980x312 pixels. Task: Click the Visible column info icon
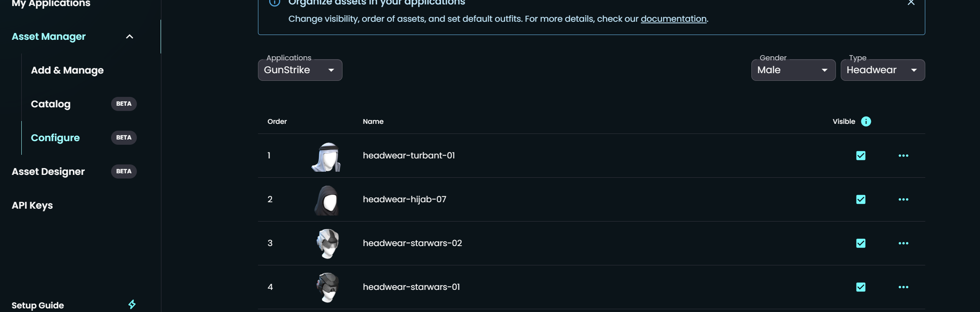(x=866, y=121)
